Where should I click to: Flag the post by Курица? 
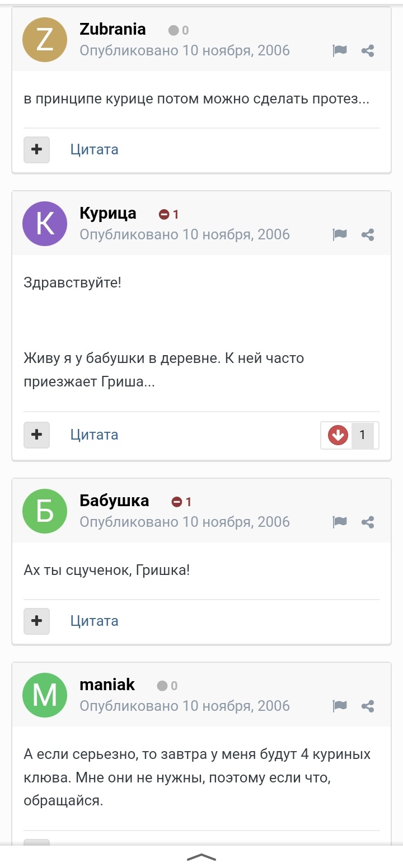(339, 234)
